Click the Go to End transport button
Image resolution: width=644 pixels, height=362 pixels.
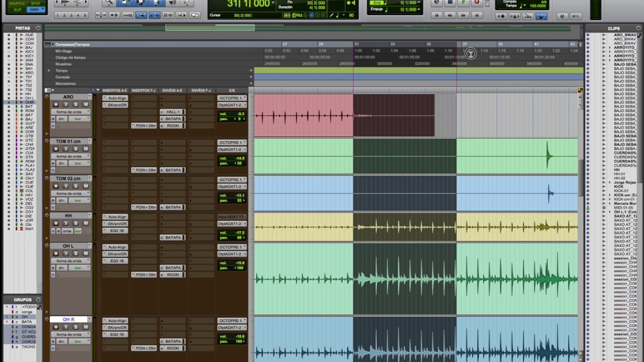[477, 16]
